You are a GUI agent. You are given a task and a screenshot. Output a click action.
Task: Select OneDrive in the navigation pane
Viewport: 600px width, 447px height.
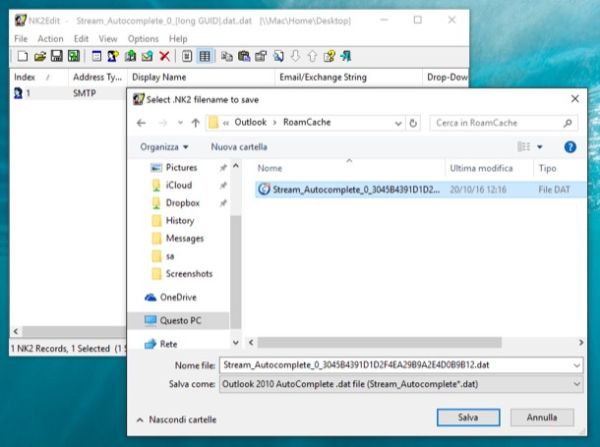point(180,297)
